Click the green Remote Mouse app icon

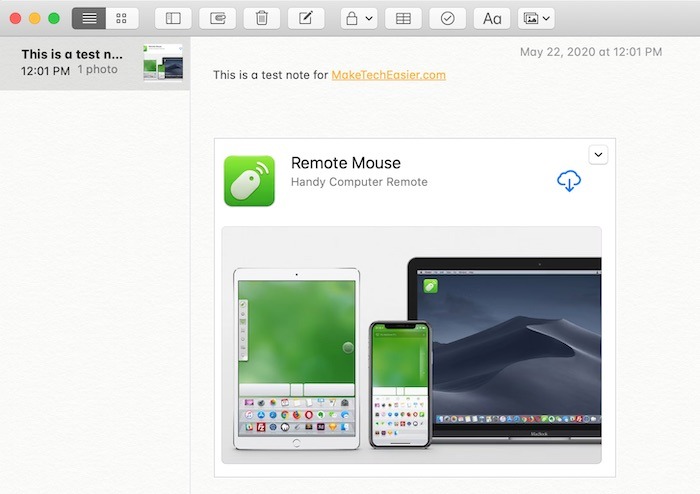pos(249,181)
